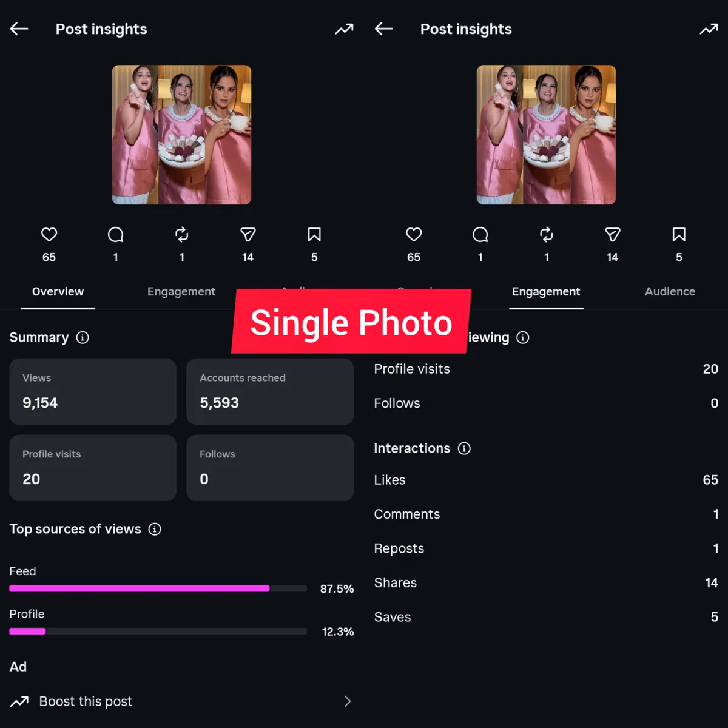
Task: Tap the likes heart icon in left panel
Action: [x=49, y=235]
